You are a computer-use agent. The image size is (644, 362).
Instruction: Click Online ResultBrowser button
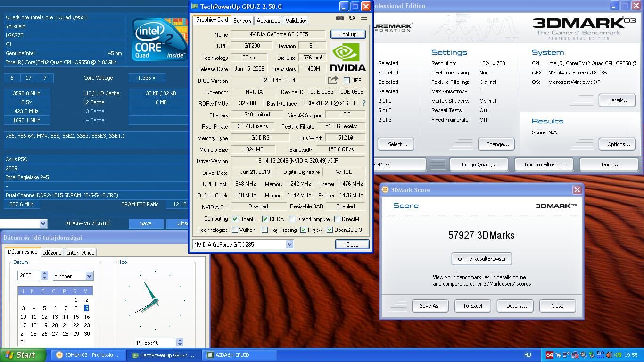481,259
